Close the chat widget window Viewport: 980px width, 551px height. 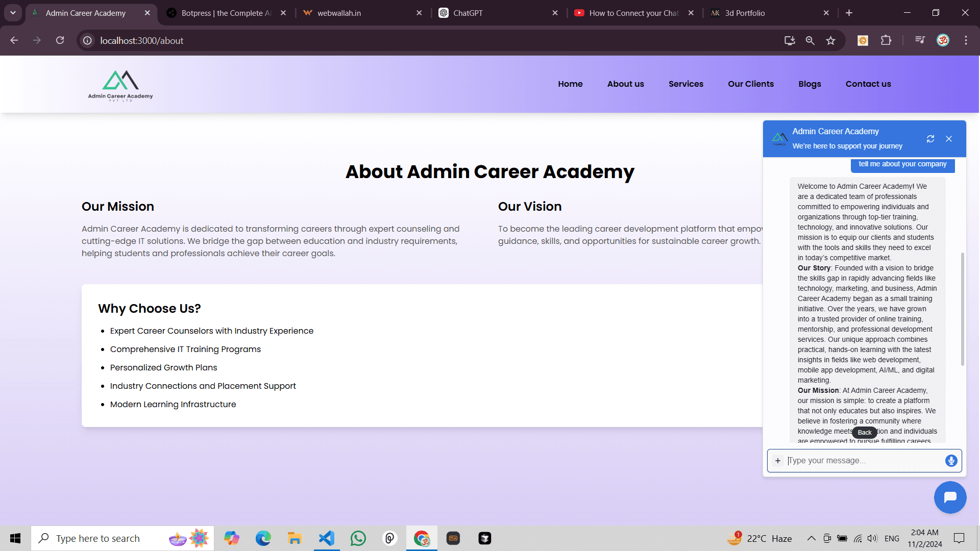[949, 139]
